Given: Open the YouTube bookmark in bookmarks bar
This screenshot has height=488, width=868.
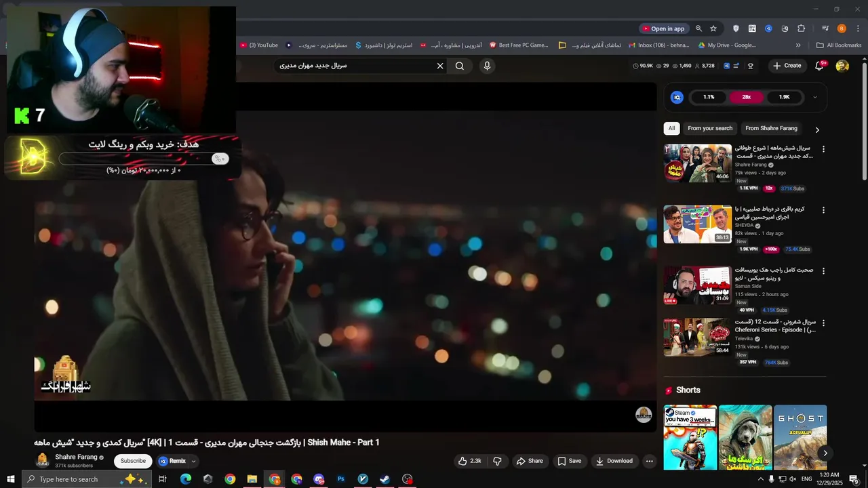Looking at the screenshot, I should coord(259,45).
